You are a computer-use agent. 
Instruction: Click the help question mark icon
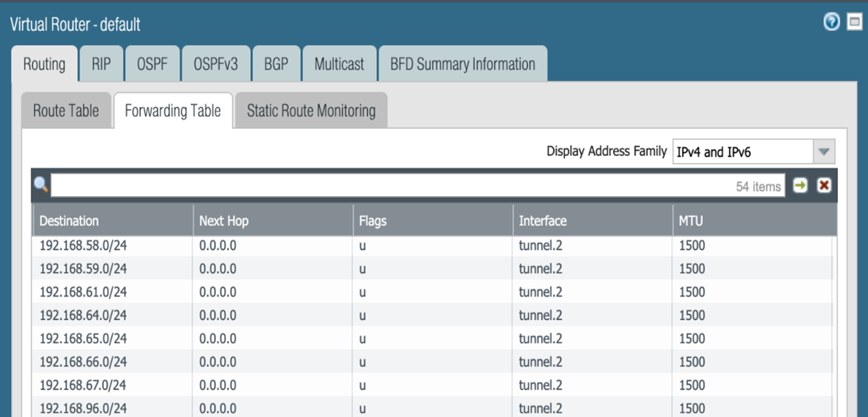click(831, 23)
